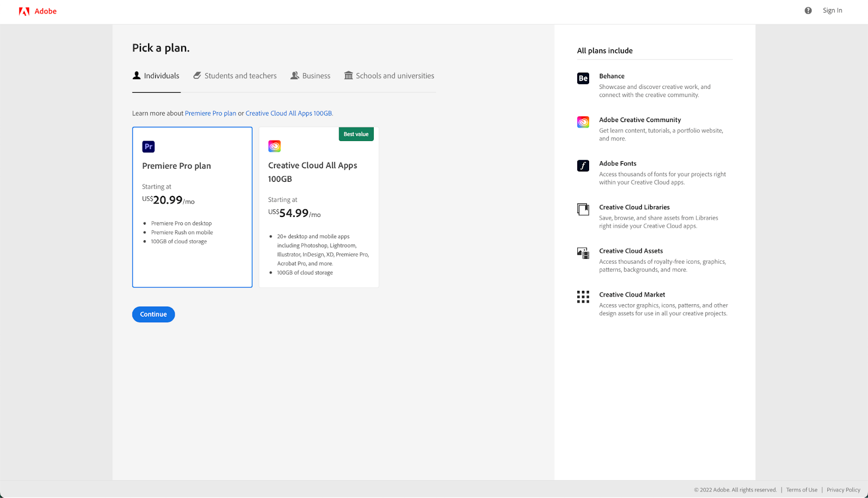Click the Continue button

click(154, 315)
